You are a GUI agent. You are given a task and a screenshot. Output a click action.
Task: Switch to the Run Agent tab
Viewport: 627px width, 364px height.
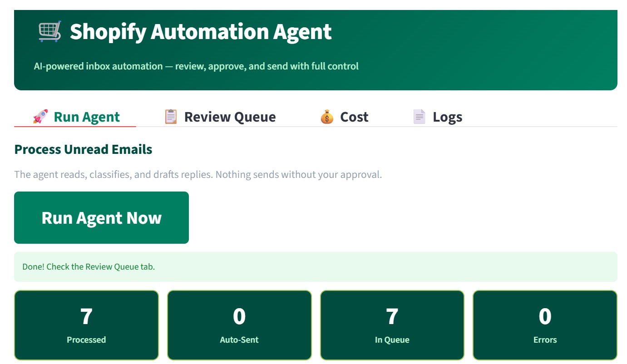(x=75, y=117)
